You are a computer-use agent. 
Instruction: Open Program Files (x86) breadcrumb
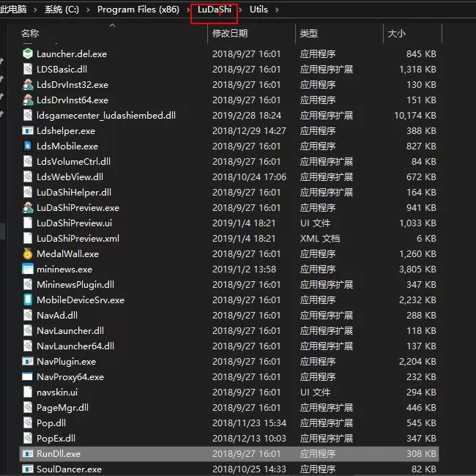pyautogui.click(x=138, y=10)
